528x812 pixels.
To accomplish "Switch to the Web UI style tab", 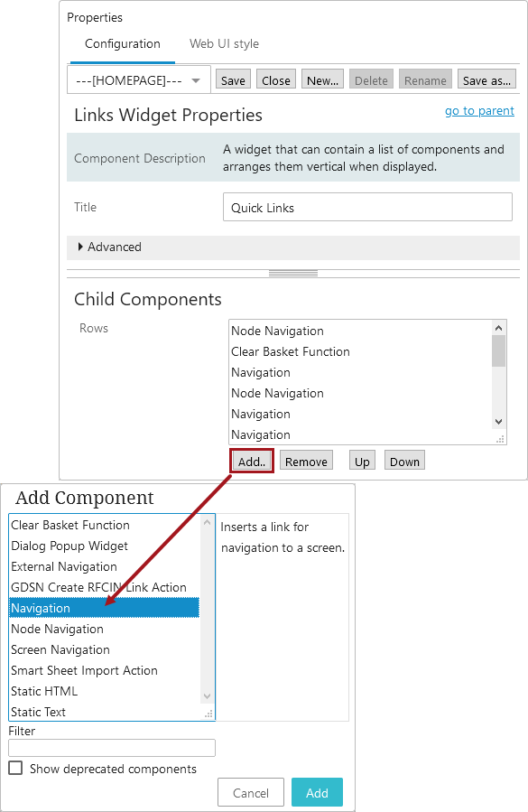I will click(224, 44).
